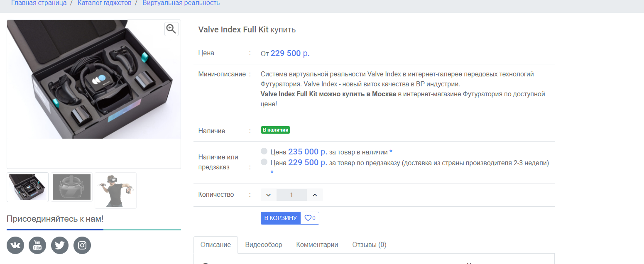Click 'Valve Index Full Kit можно купить в Москве' text
Screen dimensions: 644x264
(328, 94)
